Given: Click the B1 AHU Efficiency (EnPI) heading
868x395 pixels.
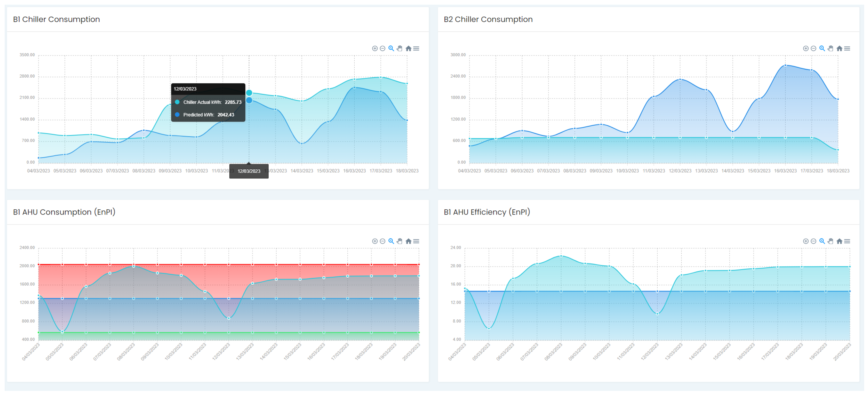Looking at the screenshot, I should 487,212.
